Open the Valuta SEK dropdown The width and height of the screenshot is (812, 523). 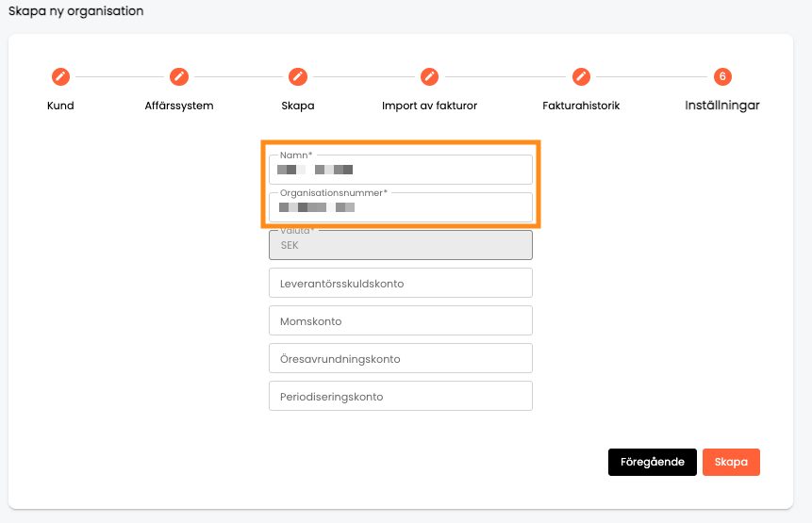click(x=401, y=245)
